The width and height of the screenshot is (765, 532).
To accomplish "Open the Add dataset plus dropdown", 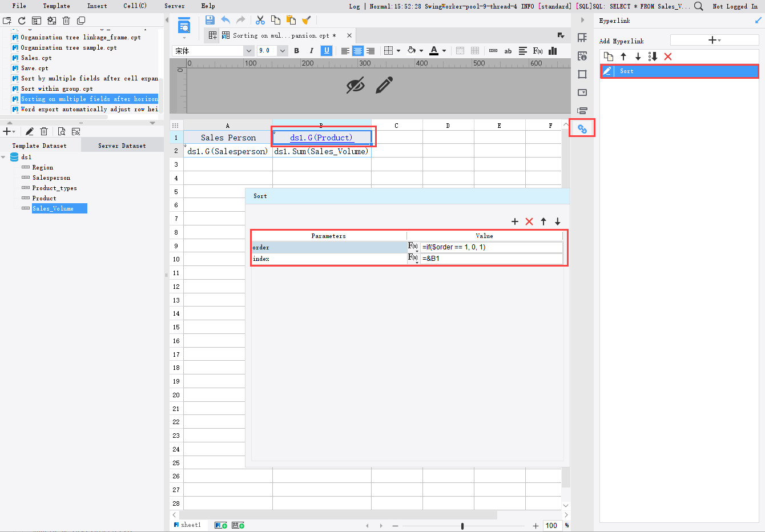I will click(9, 131).
